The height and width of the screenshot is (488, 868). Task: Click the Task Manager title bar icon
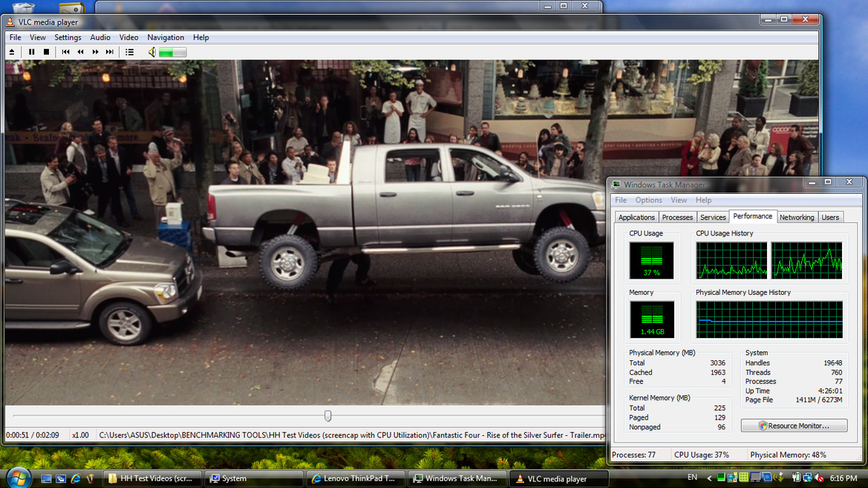point(616,184)
